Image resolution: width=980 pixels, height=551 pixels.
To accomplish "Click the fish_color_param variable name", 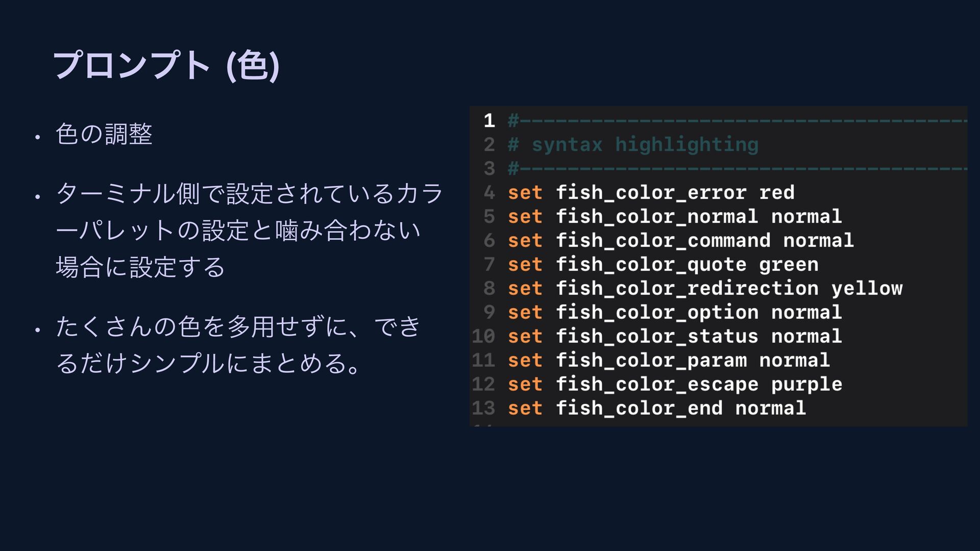I will (x=651, y=360).
